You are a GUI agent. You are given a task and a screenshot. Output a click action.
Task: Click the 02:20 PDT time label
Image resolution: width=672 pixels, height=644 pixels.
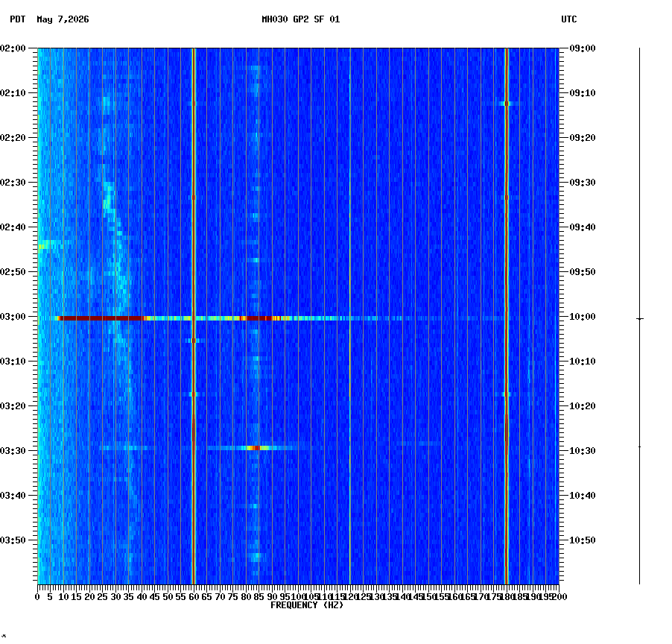coord(13,138)
